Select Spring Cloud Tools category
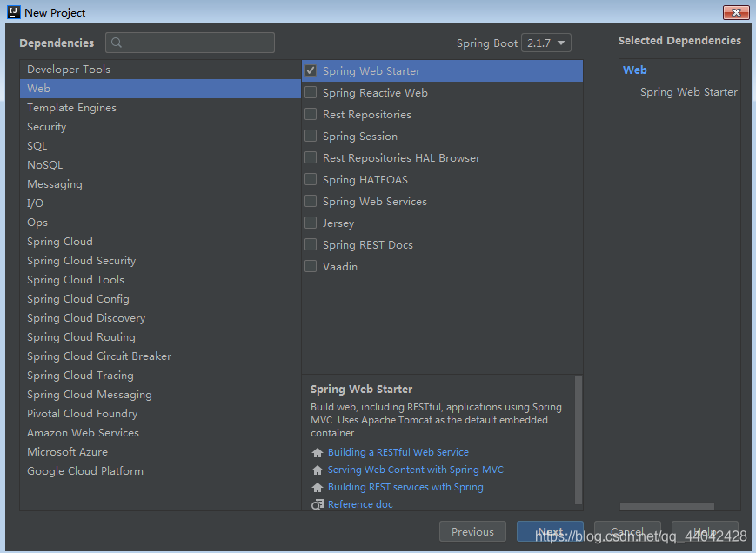Image resolution: width=756 pixels, height=553 pixels. (160, 280)
